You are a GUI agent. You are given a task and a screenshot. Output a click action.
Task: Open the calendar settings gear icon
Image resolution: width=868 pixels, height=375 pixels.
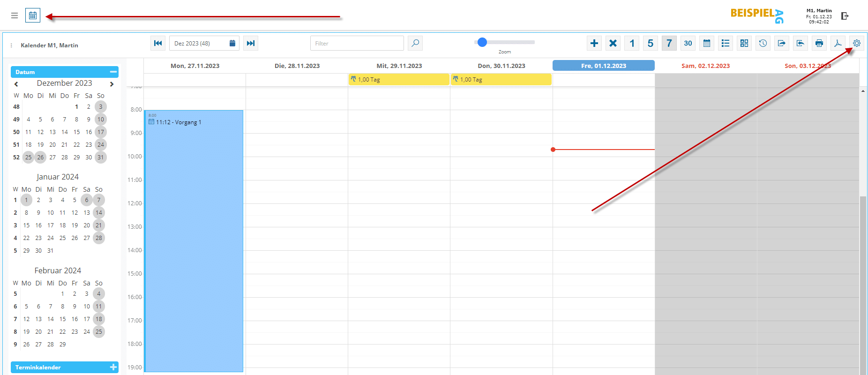click(x=856, y=43)
